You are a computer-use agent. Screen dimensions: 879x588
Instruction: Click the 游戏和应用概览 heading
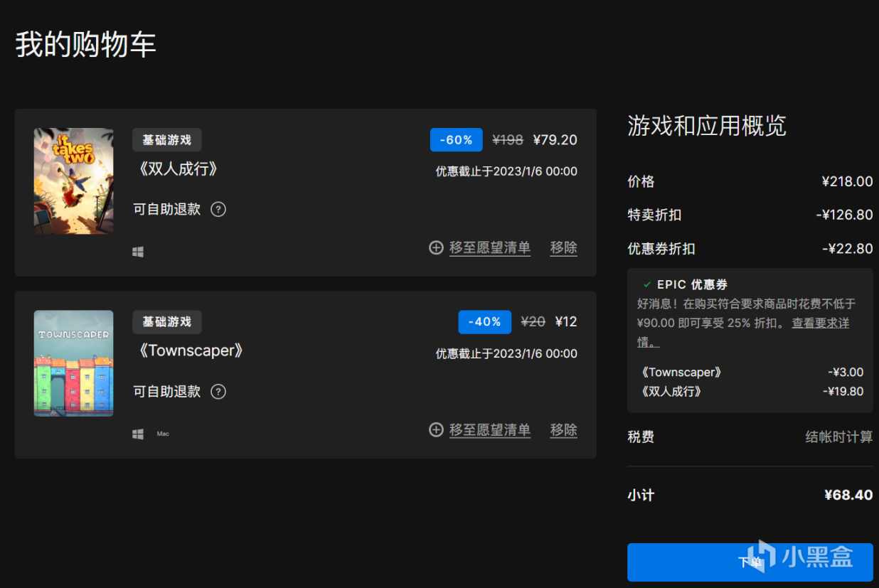click(707, 125)
